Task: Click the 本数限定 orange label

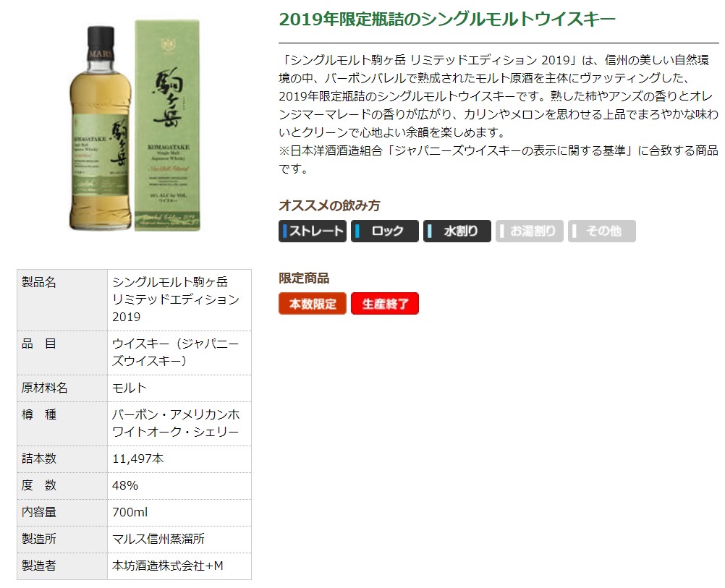Action: point(312,303)
